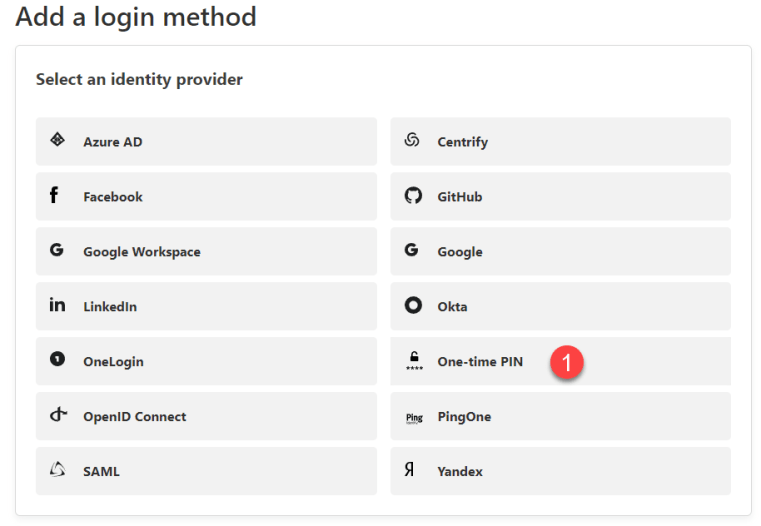Click the GitHub octocat icon
761x526 pixels.
point(413,195)
